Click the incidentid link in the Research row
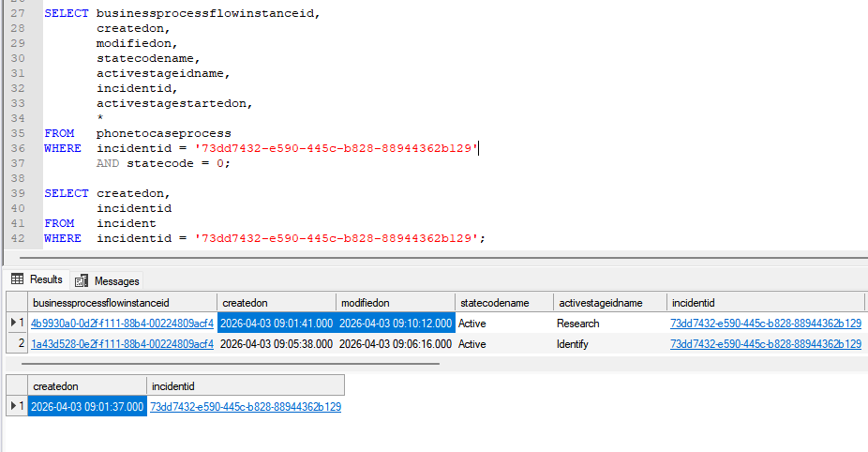Screen dimensions: 868x452 pos(765,324)
